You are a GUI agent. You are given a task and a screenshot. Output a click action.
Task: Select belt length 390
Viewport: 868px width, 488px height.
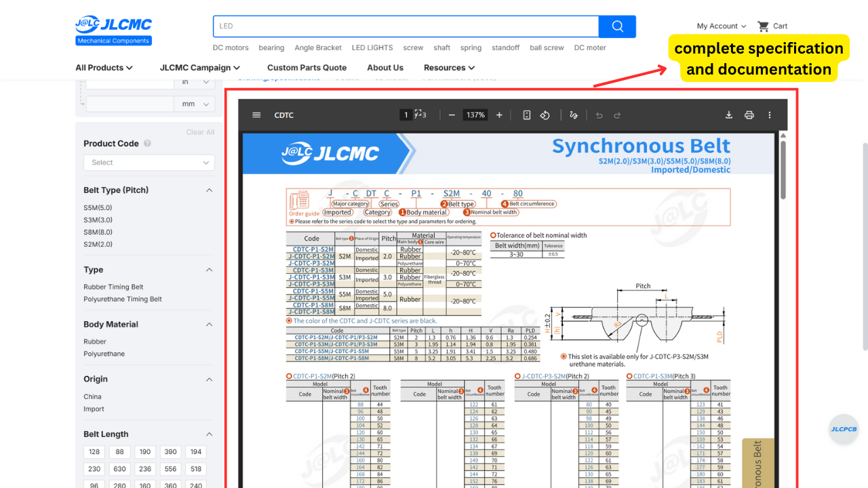point(171,452)
